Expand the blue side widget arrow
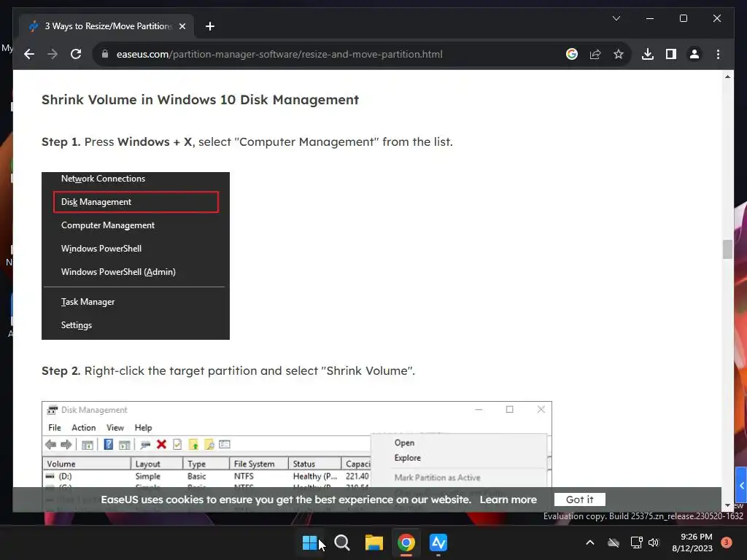Viewport: 747px width, 560px height. coord(741,485)
